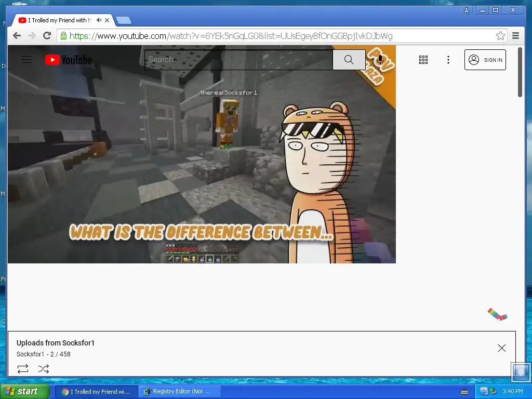Toggle playlist shuffle
This screenshot has width=532, height=399.
click(44, 369)
